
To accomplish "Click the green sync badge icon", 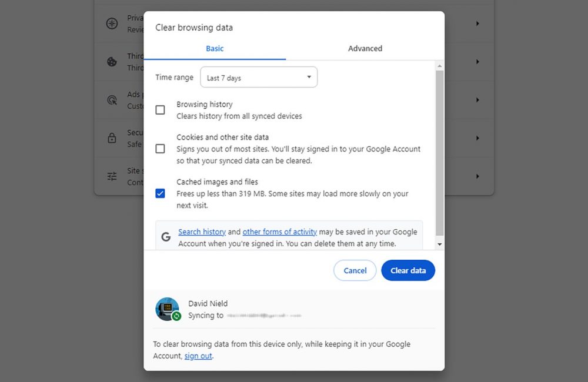I will pos(176,316).
